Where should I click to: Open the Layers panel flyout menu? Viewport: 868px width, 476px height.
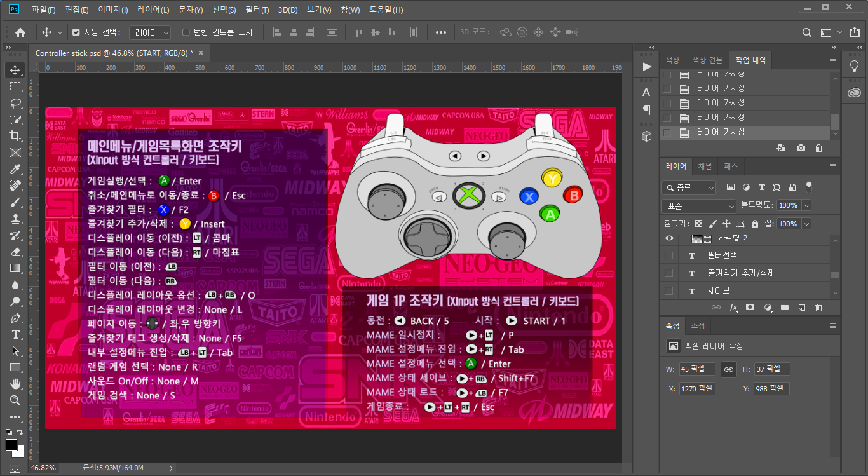[x=833, y=167]
